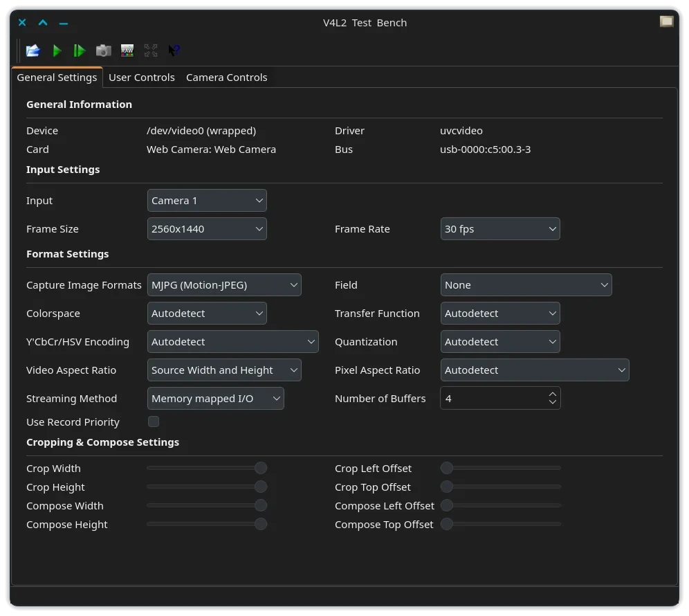Viewport: 689px width, 616px height.
Task: Expand the Streaming Method dropdown
Action: tap(215, 399)
